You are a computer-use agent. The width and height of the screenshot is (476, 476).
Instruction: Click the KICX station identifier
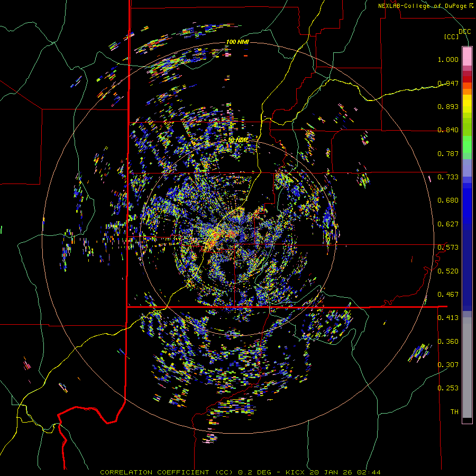point(295,472)
